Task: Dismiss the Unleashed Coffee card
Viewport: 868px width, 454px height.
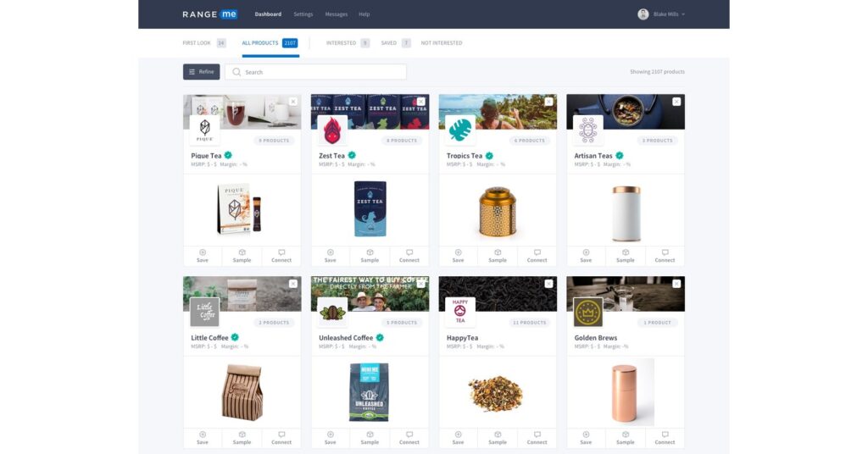Action: pyautogui.click(x=421, y=284)
